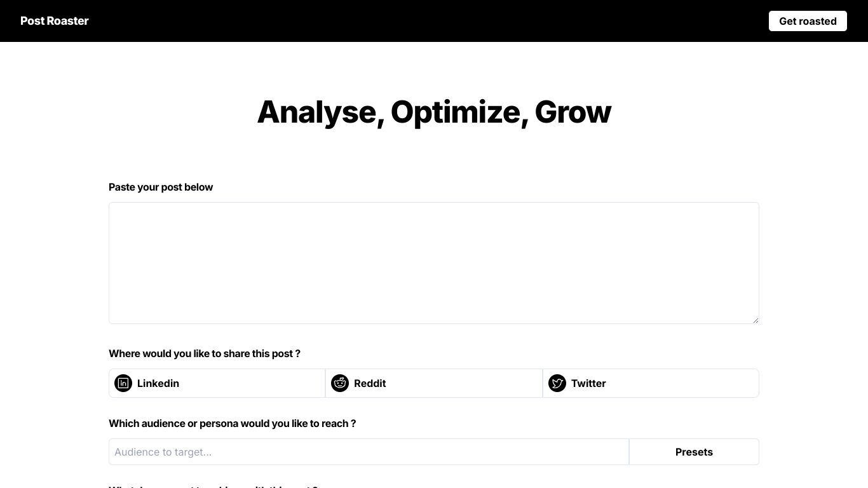This screenshot has width=868, height=488.
Task: Click the Linkedin text label
Action: [158, 383]
